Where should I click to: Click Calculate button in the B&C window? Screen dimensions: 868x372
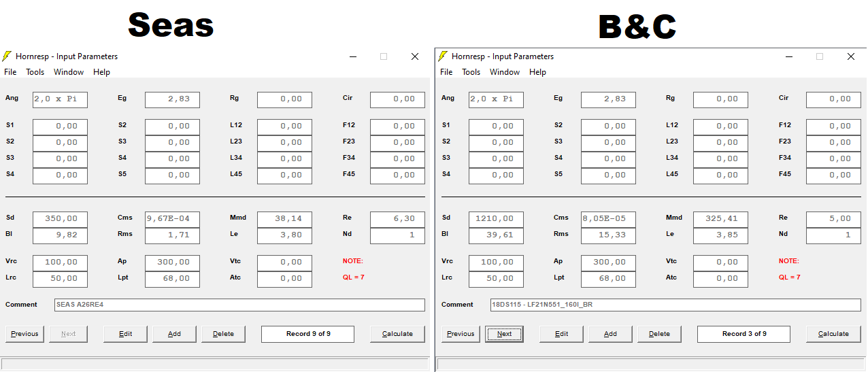(834, 334)
